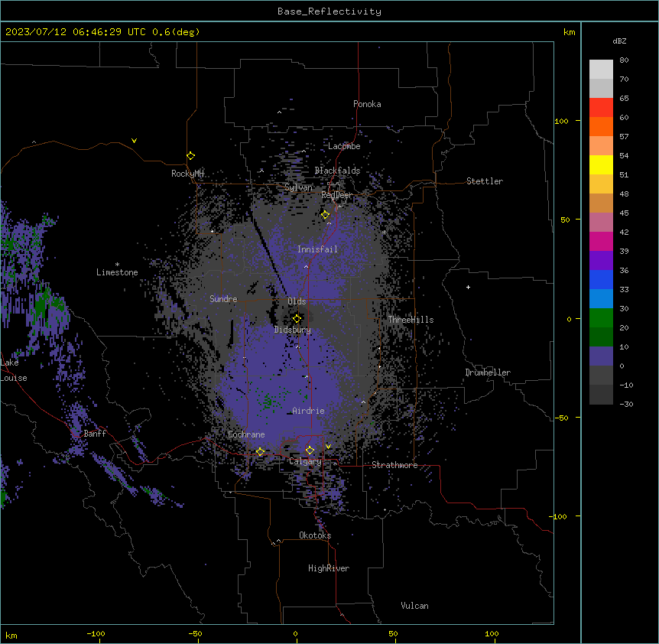This screenshot has width=659, height=644.
Task: Click the -100 tick label on horizontal axis
Action: pyautogui.click(x=96, y=633)
